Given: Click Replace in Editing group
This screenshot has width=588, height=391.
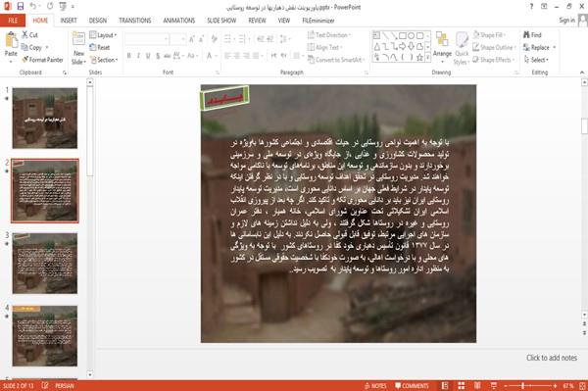Looking at the screenshot, I should tap(539, 47).
